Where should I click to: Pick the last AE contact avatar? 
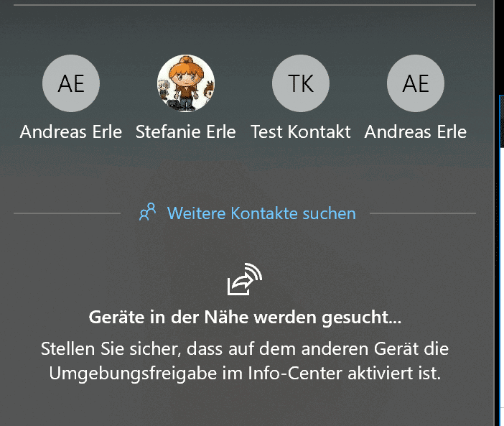click(416, 83)
